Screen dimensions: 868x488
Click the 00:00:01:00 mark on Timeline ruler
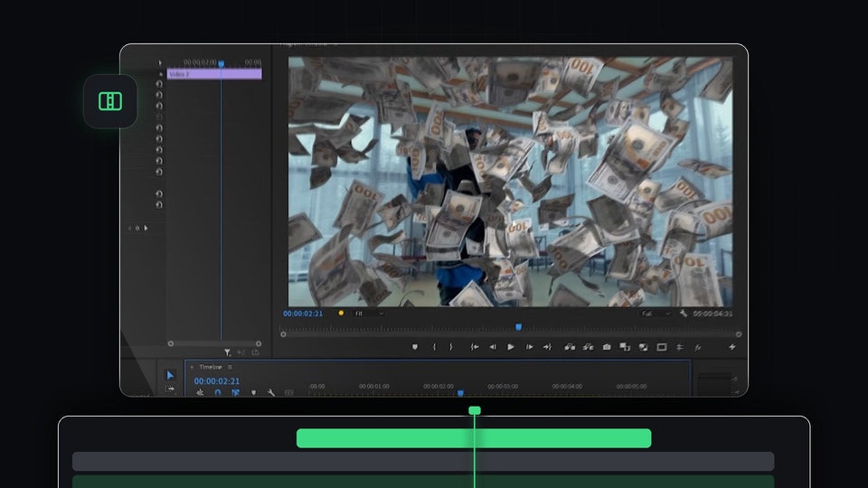[373, 386]
